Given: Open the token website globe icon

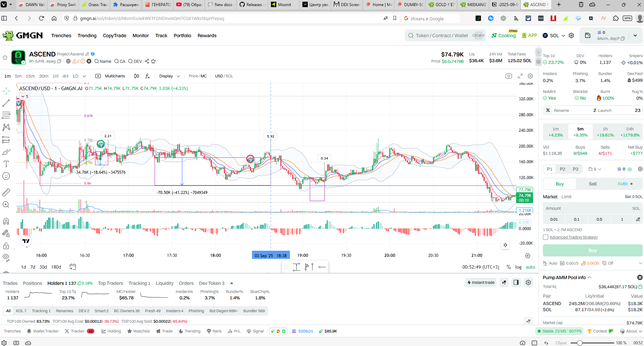Looking at the screenshot, I should point(68,61).
